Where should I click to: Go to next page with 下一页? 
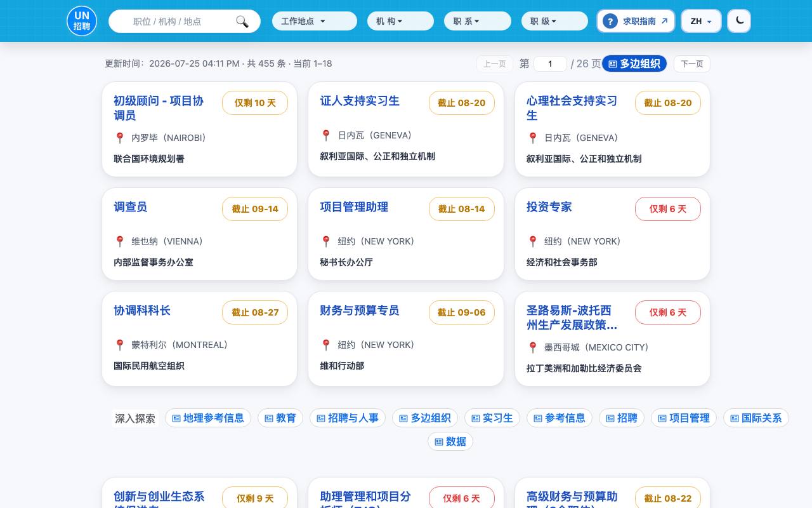click(692, 63)
